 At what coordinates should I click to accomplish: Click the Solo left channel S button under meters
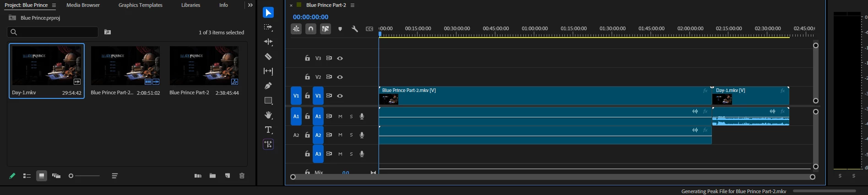840,176
